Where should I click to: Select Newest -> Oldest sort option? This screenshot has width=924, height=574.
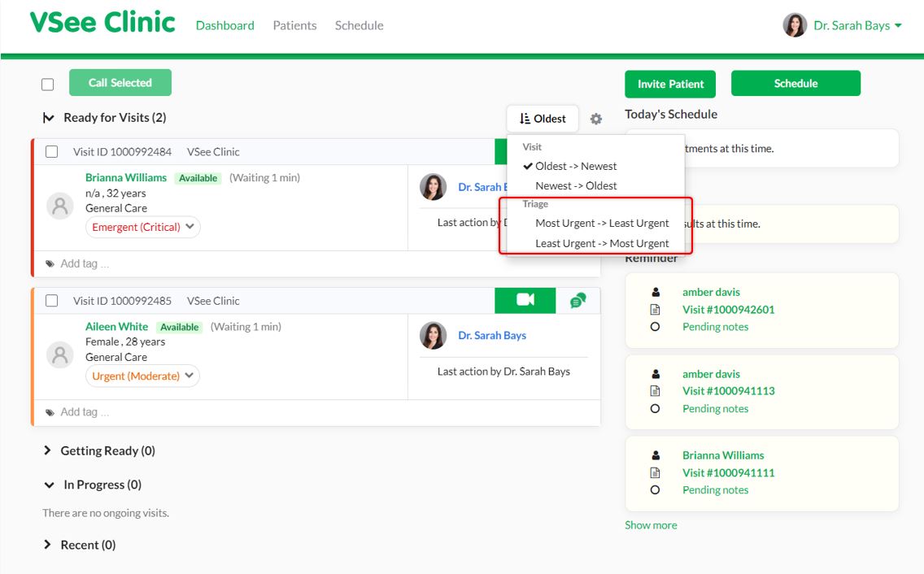[576, 185]
